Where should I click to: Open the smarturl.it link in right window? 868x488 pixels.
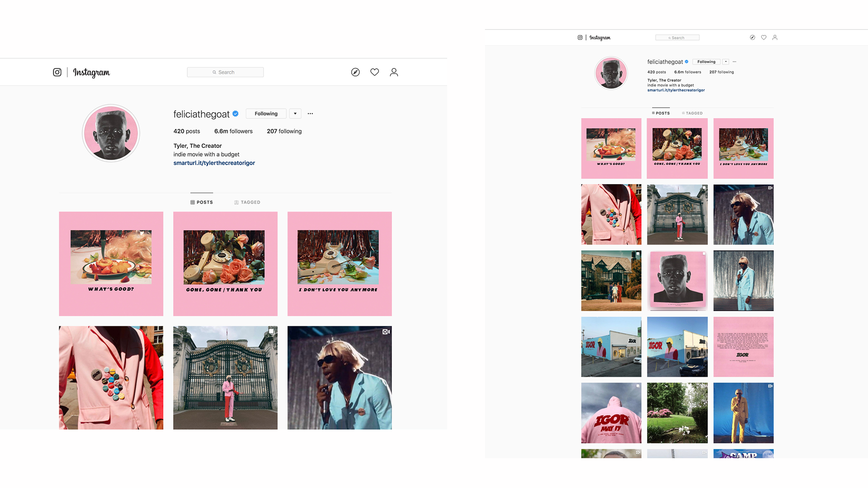(676, 90)
